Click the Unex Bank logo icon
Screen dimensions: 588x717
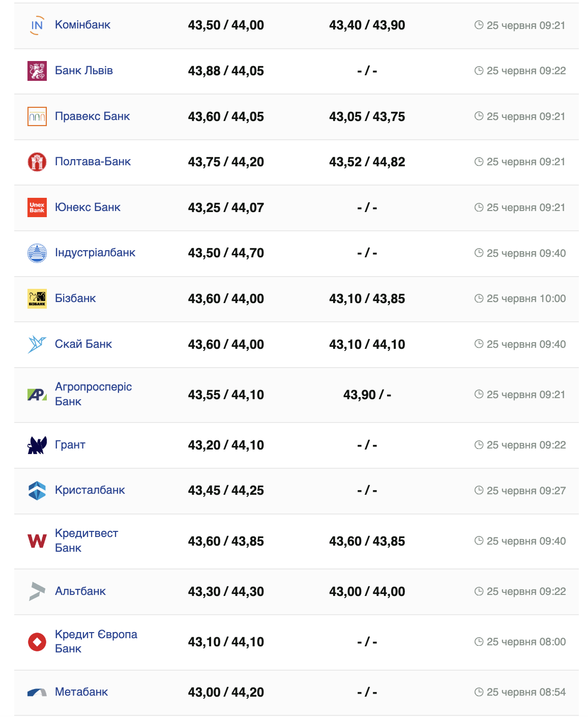point(37,207)
